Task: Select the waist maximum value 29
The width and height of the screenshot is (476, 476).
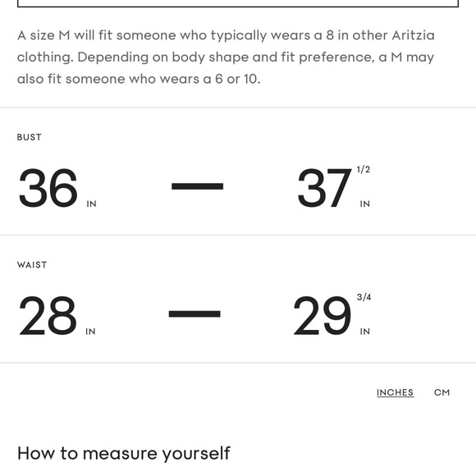Action: pyautogui.click(x=323, y=316)
